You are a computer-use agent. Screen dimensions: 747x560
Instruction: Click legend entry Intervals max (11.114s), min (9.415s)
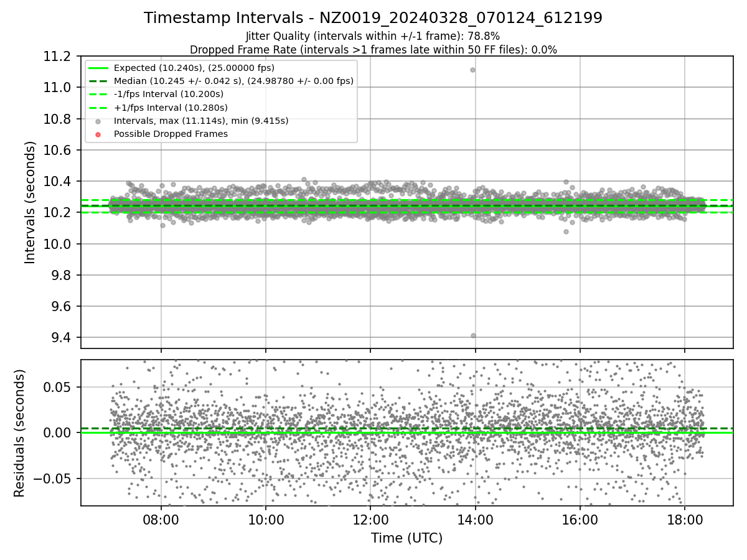pos(201,121)
